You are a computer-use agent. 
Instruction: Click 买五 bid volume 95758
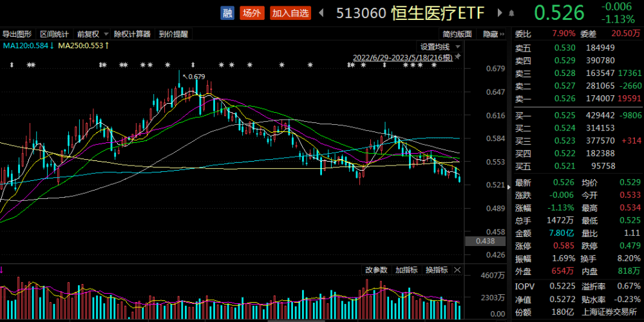[x=603, y=166]
